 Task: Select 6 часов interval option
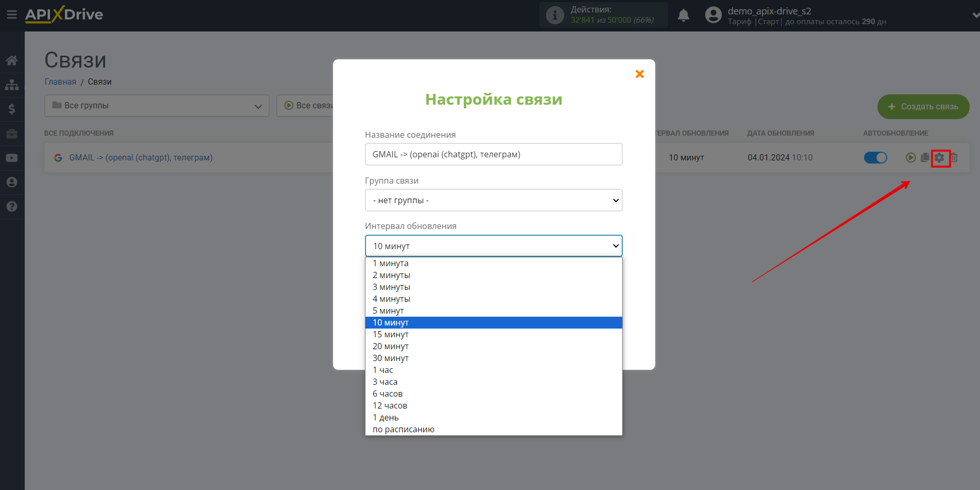pos(493,394)
